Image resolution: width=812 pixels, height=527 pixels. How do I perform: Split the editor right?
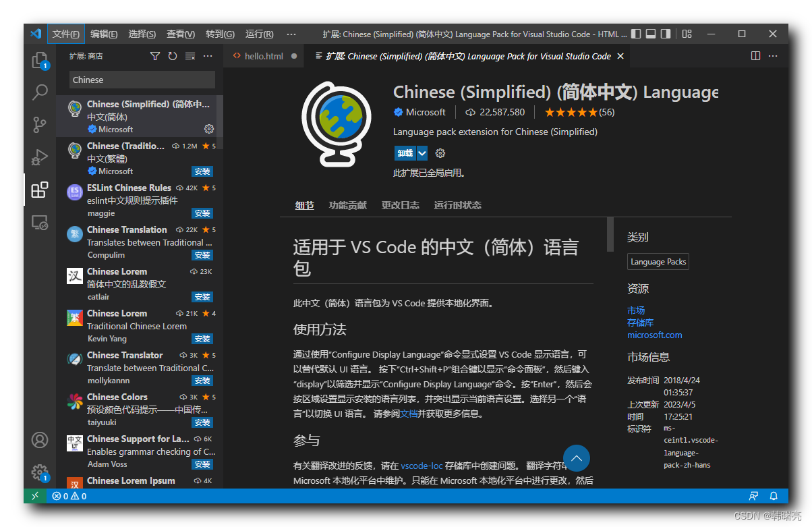756,56
